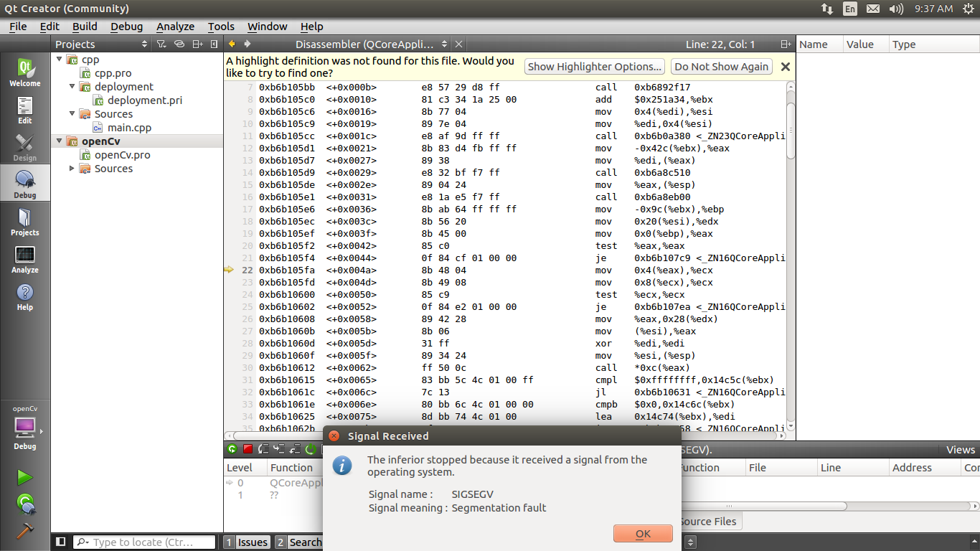The image size is (980, 551).
Task: Open the Issues output pane
Action: click(248, 542)
